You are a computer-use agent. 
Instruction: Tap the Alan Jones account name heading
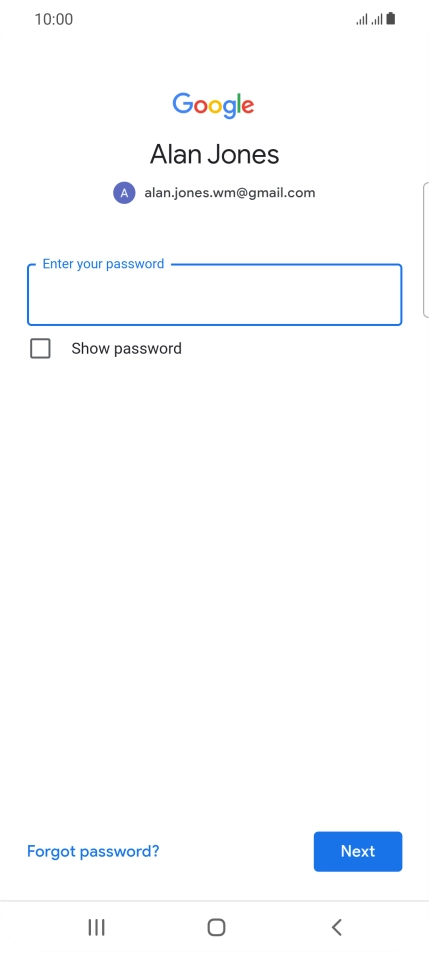click(214, 155)
